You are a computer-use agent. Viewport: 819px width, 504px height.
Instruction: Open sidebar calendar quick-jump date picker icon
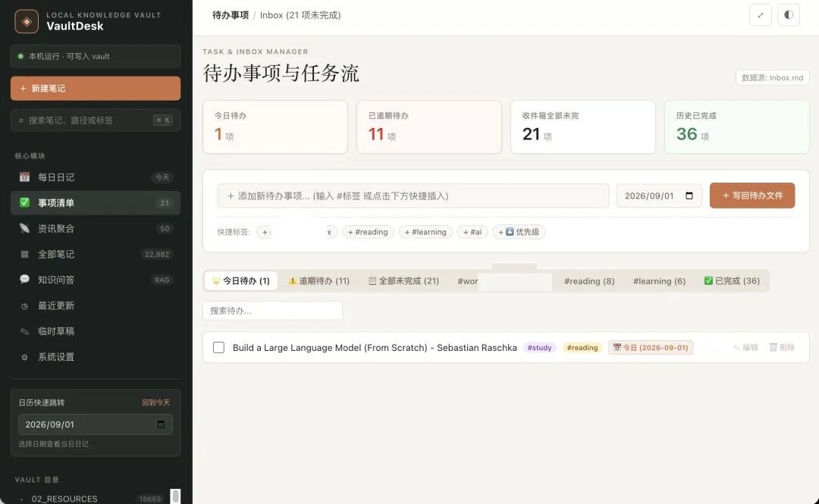click(161, 424)
